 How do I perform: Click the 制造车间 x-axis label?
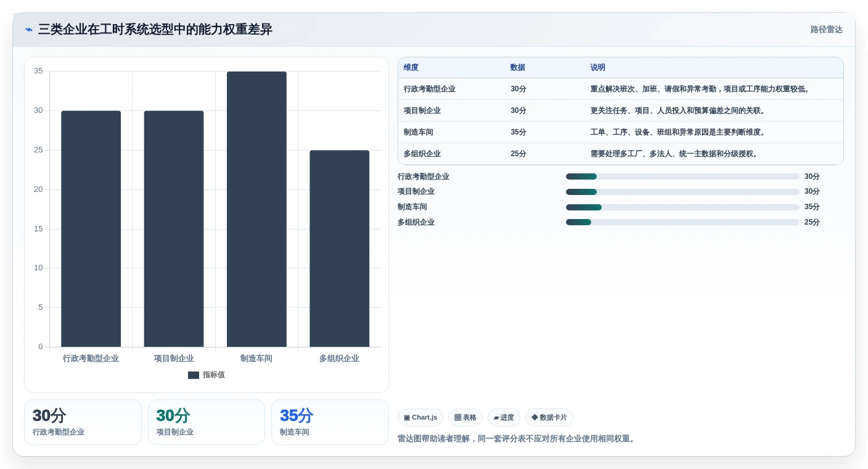click(x=256, y=359)
